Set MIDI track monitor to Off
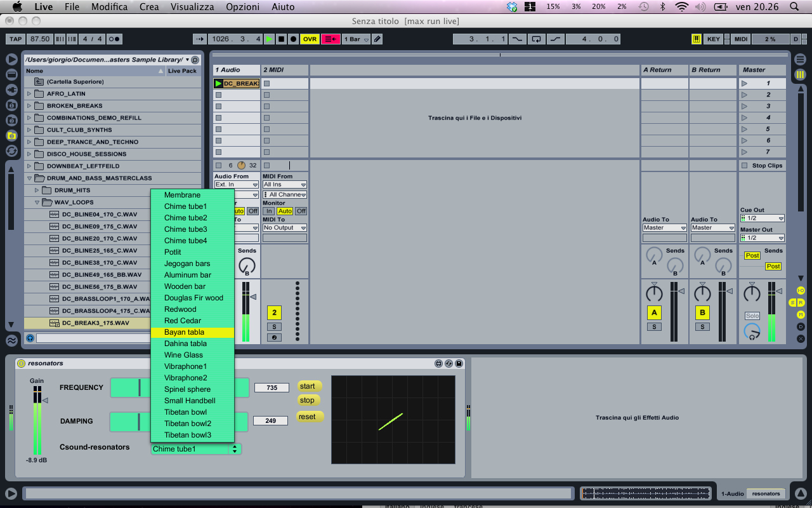Viewport: 812px width, 508px height. click(x=301, y=211)
